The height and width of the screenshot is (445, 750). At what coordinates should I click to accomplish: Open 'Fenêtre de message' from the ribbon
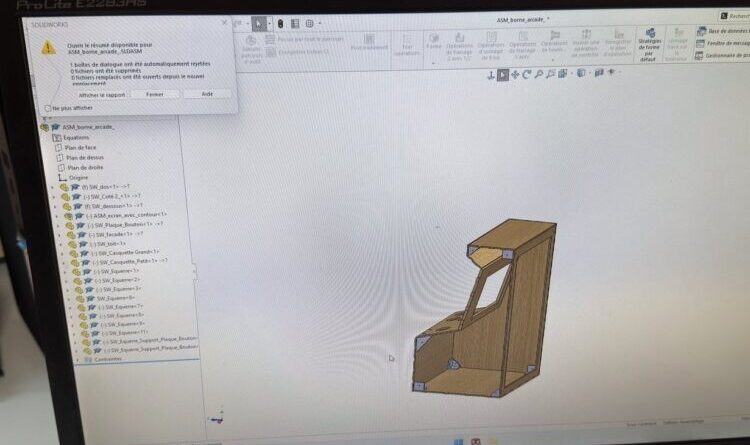pyautogui.click(x=724, y=44)
